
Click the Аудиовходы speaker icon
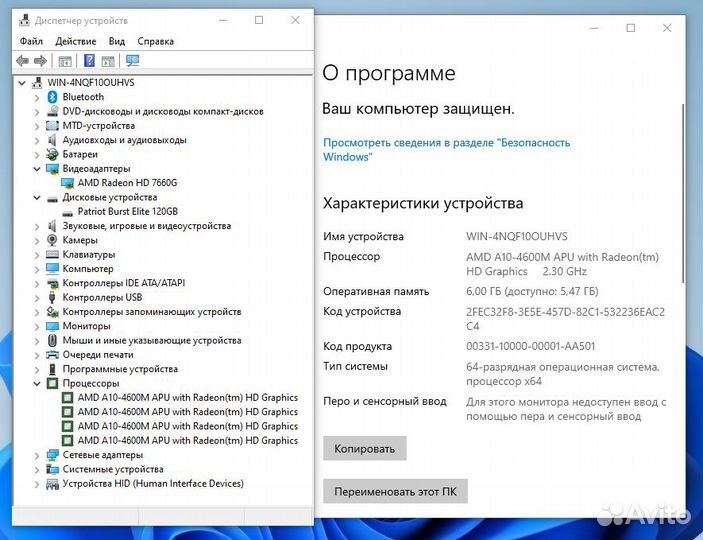point(52,140)
